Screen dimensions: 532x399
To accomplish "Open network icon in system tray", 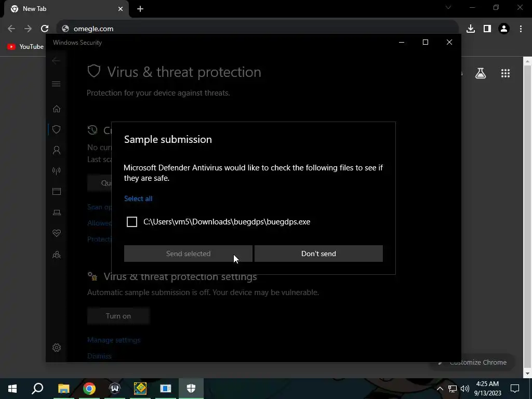I will [453, 389].
